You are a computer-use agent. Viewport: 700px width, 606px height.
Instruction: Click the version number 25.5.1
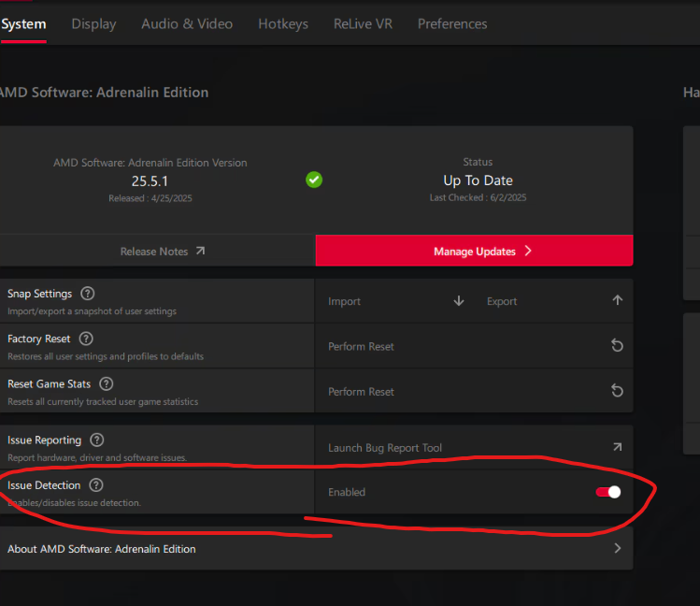point(150,180)
